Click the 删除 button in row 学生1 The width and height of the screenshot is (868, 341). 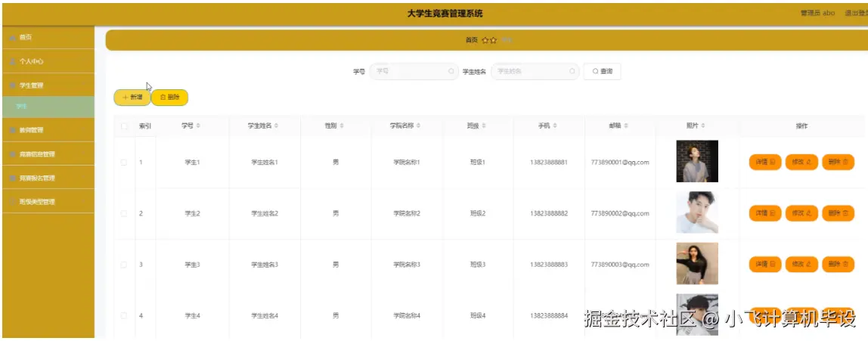[838, 163]
